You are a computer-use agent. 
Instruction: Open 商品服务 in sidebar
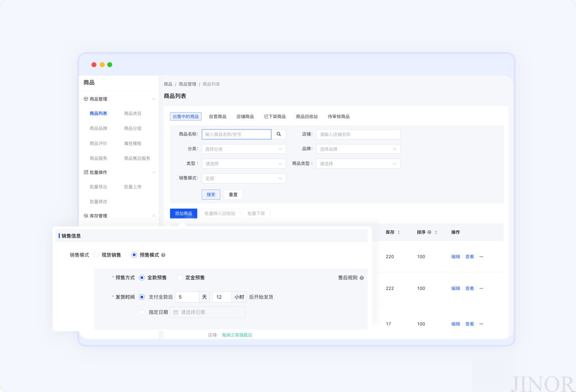(98, 158)
